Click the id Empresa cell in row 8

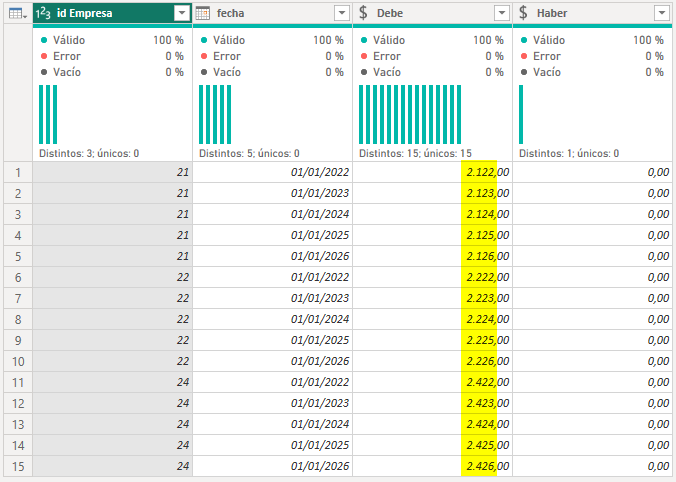click(x=112, y=319)
